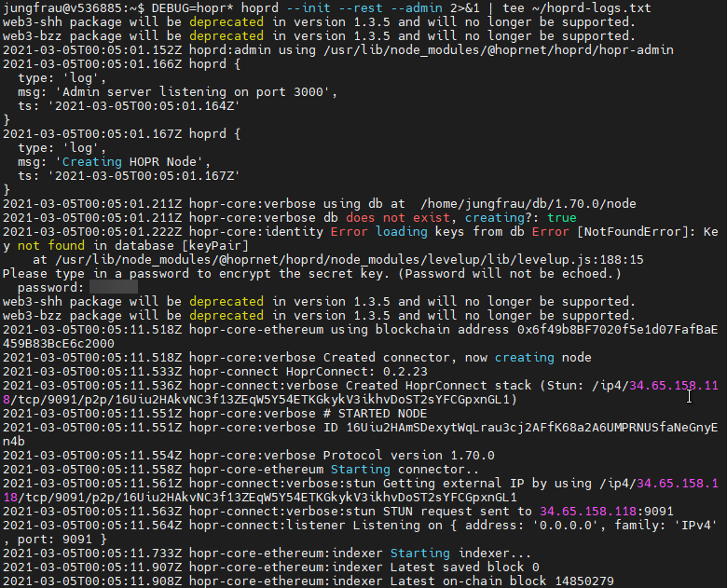Click the masked password field
This screenshot has width=727, height=588.
pyautogui.click(x=114, y=288)
